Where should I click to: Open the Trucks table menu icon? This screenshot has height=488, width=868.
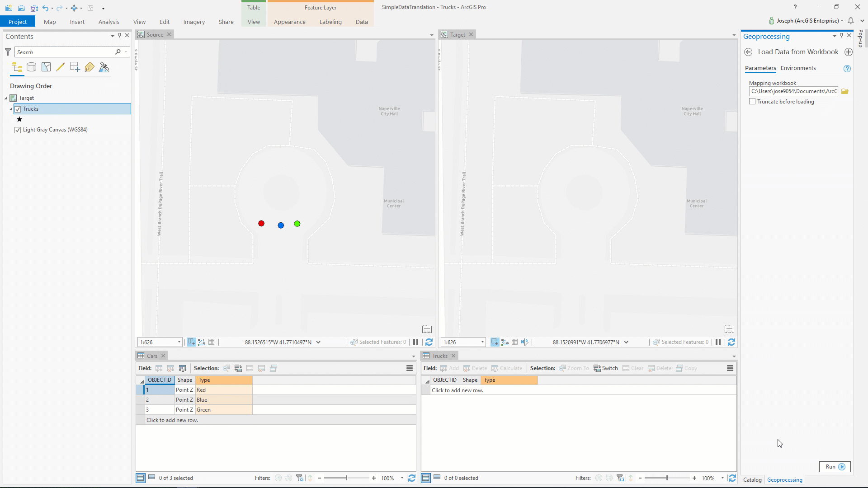730,368
